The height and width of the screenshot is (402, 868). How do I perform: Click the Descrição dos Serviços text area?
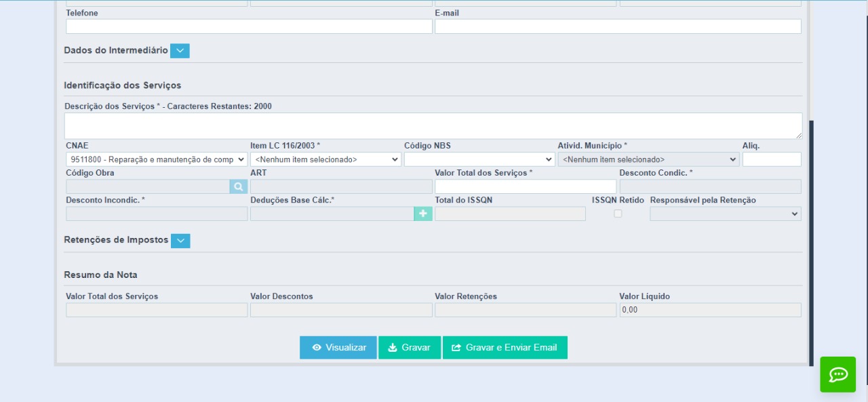[x=433, y=126]
